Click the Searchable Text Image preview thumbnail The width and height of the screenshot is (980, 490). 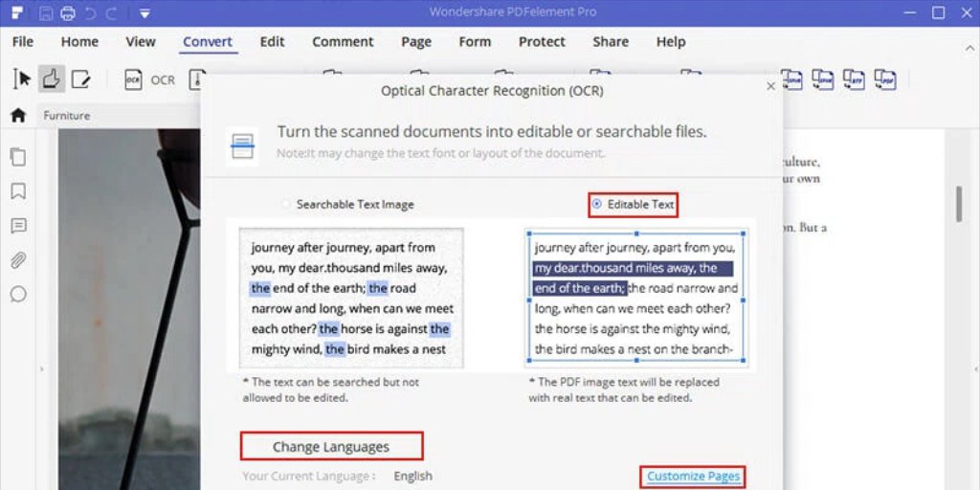tap(351, 298)
